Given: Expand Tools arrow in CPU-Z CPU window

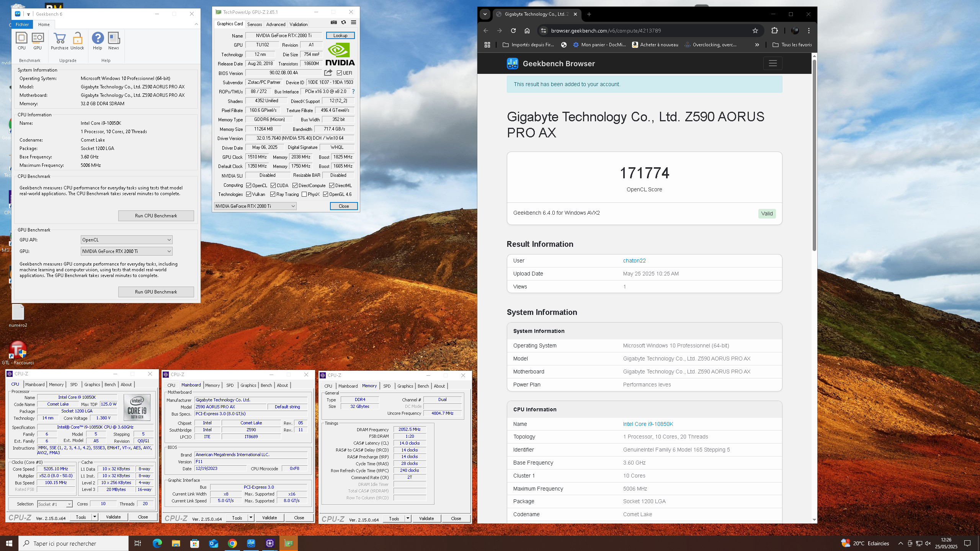Looking at the screenshot, I should pos(95,517).
